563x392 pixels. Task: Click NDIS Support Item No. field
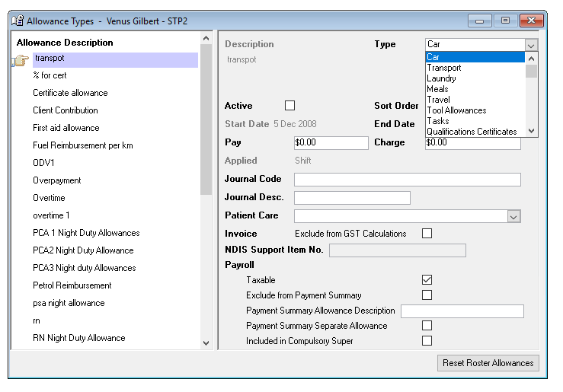pos(398,250)
